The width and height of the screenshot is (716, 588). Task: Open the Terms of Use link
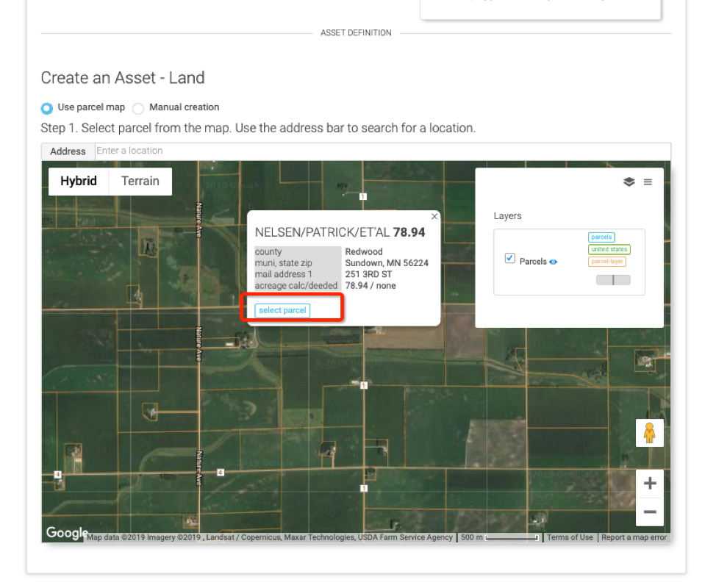pyautogui.click(x=570, y=537)
